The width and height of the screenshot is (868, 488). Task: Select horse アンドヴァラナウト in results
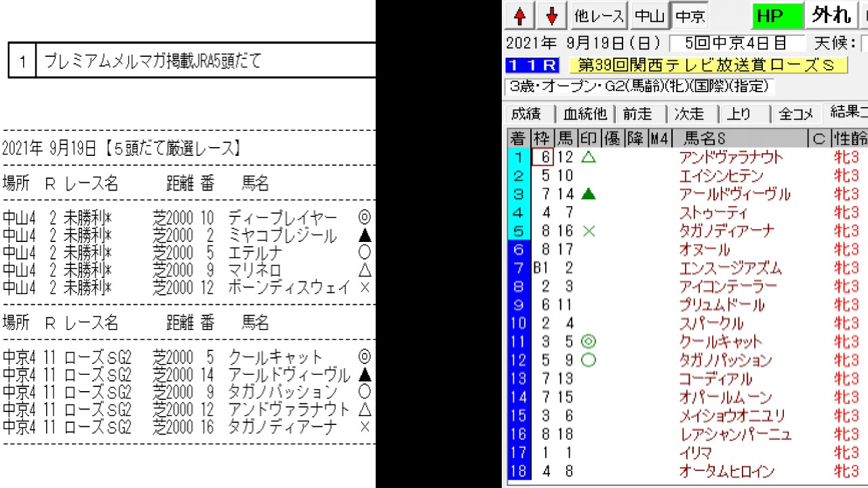(x=731, y=157)
